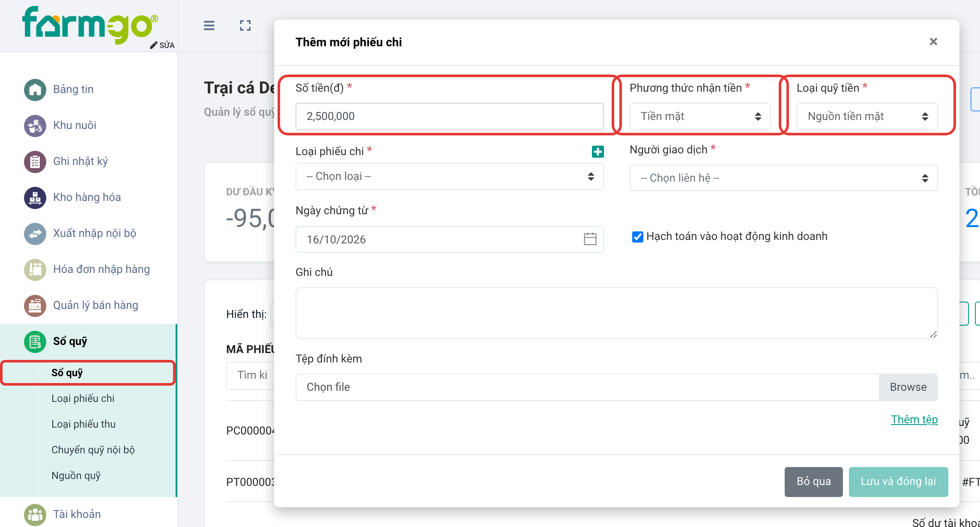This screenshot has width=980, height=527.
Task: Click into the Ghi chú text area
Action: [x=616, y=313]
